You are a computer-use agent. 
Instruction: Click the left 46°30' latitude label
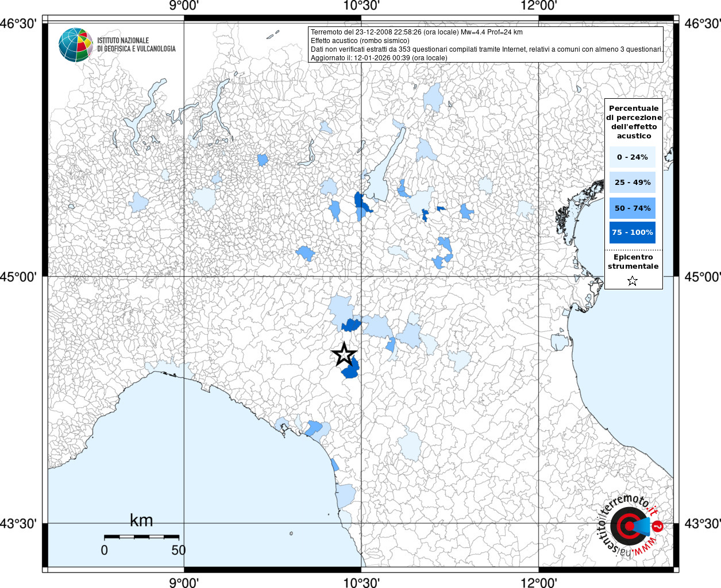click(19, 24)
